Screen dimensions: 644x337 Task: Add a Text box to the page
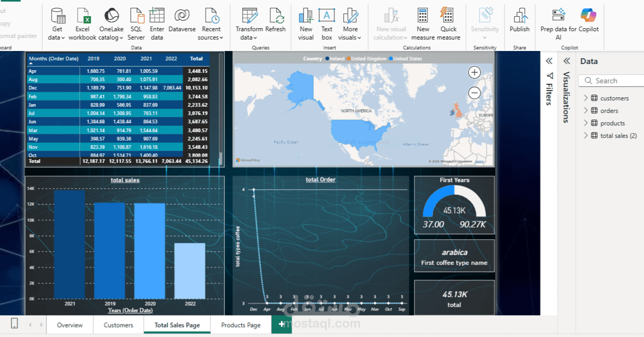pyautogui.click(x=327, y=24)
